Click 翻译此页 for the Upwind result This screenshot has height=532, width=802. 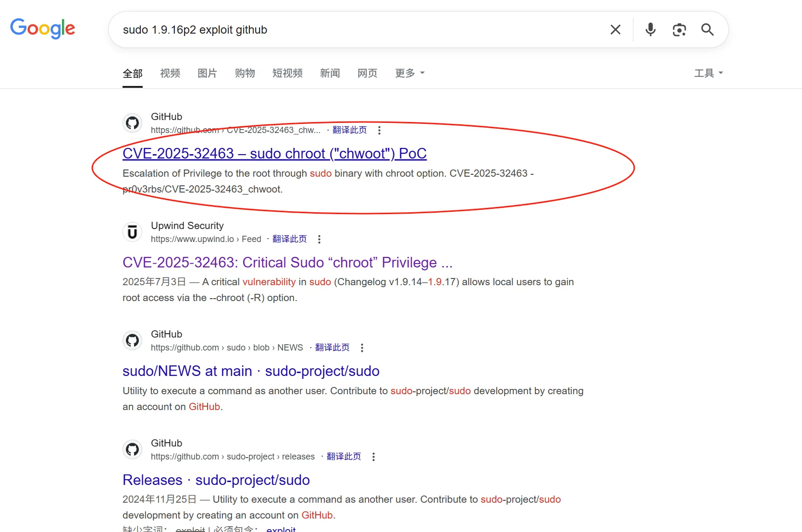coord(289,239)
